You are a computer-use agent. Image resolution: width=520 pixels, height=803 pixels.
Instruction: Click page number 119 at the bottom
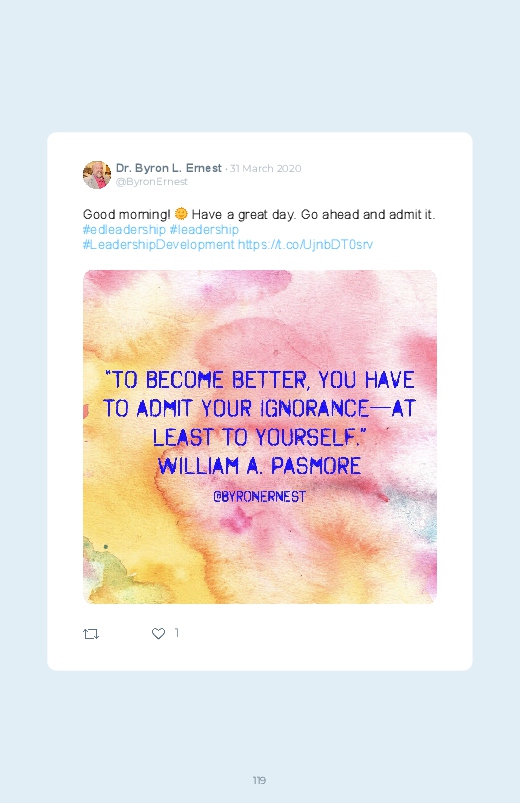point(259,780)
